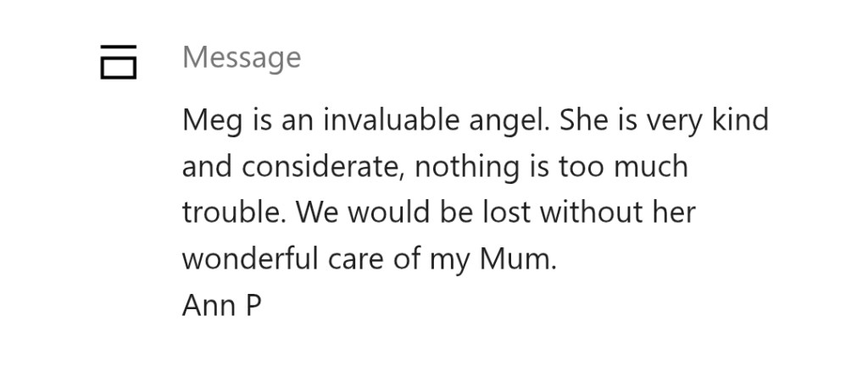Click the word "would" in the third line

pyautogui.click(x=389, y=213)
